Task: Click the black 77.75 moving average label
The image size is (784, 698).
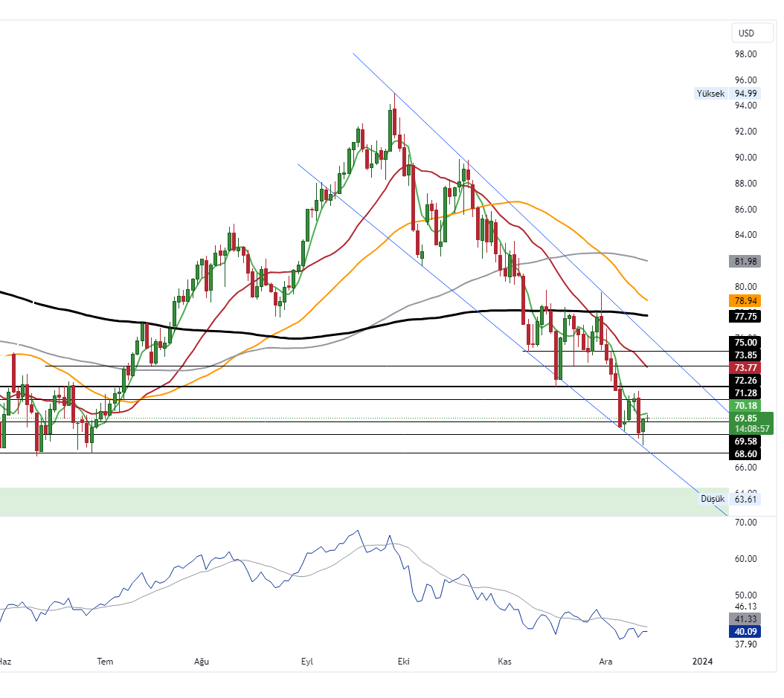Action: pos(745,316)
